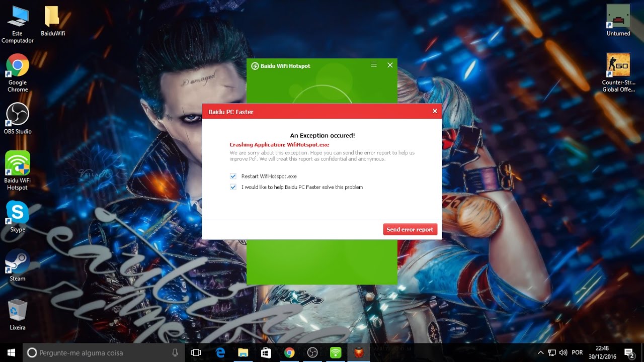Open the BaiduWifi folder on desktop
The image size is (644, 362).
tap(53, 22)
